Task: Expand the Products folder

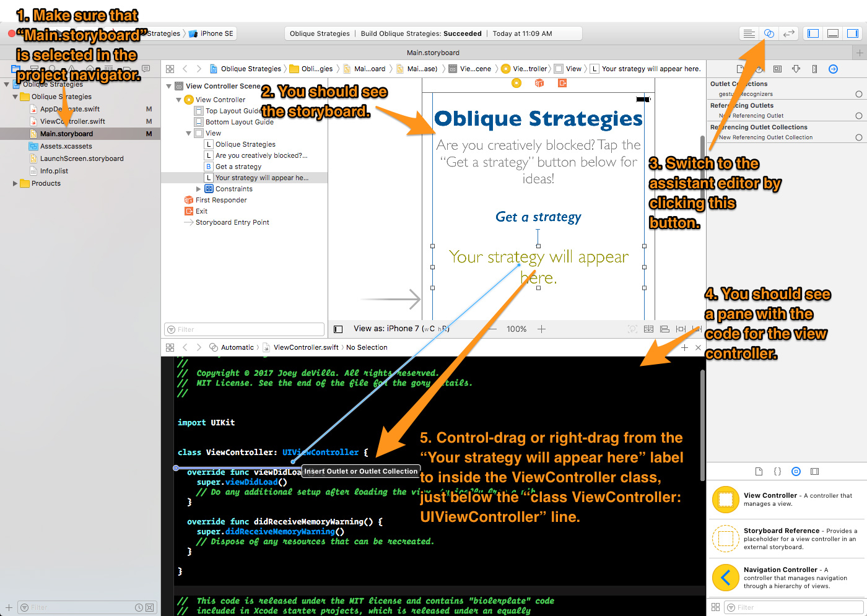Action: tap(15, 183)
